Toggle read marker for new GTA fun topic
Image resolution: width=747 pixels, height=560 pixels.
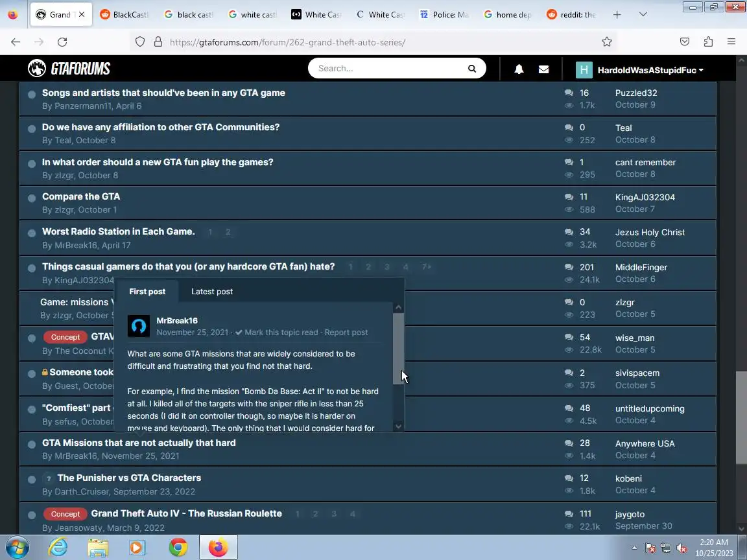[x=31, y=164]
